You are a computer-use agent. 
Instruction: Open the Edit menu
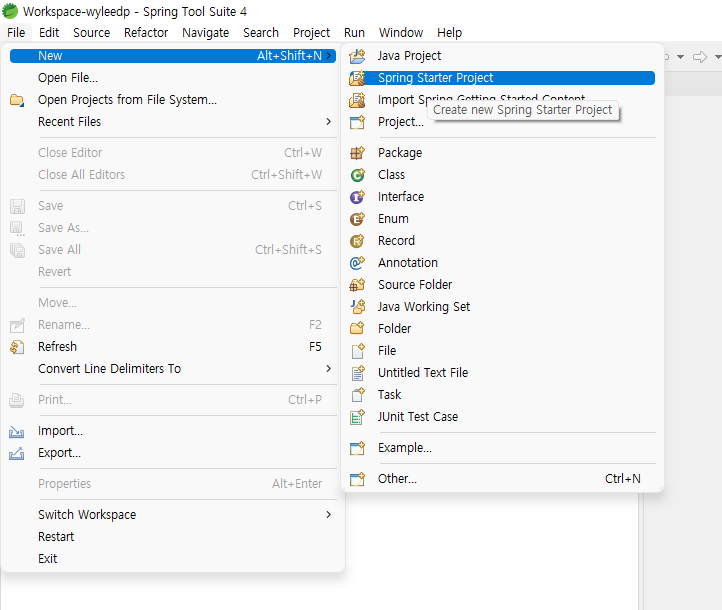coord(49,33)
